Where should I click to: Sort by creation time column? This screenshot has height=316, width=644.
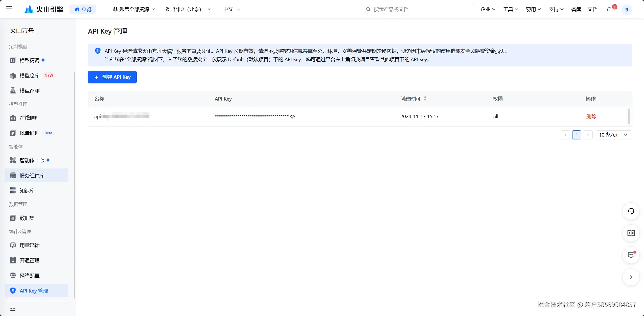[x=425, y=99]
